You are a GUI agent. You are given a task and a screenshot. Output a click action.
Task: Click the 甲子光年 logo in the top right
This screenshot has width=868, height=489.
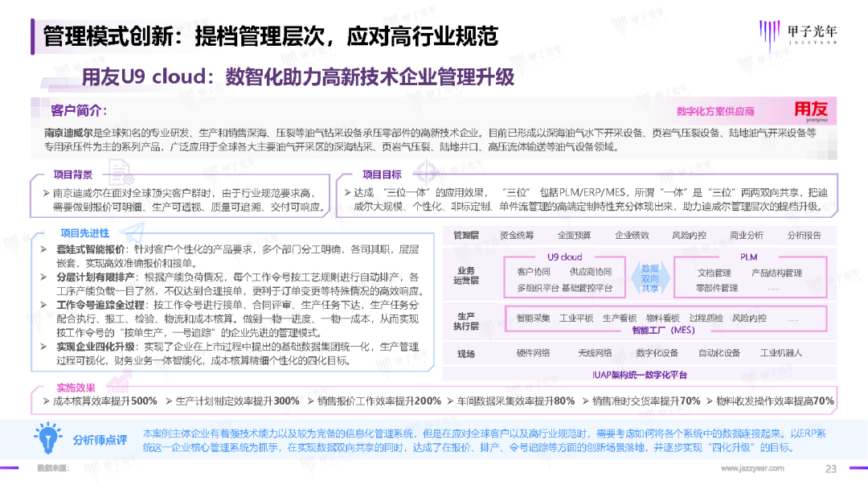point(798,35)
